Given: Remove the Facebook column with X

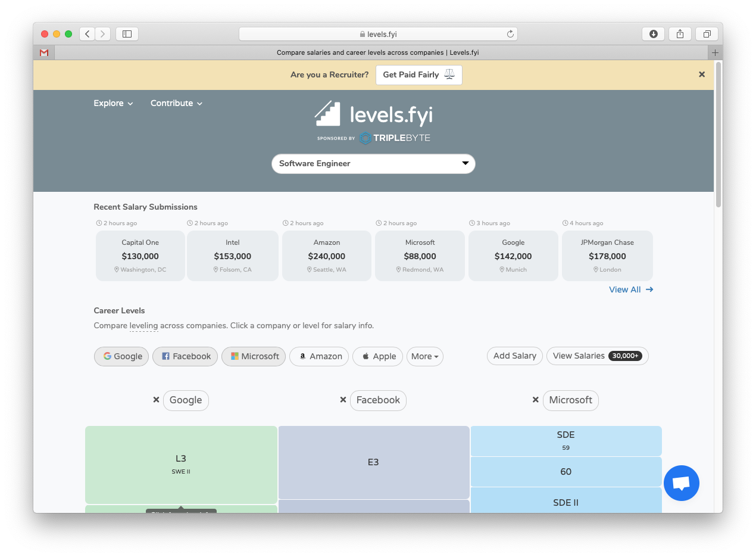Looking at the screenshot, I should tap(343, 400).
